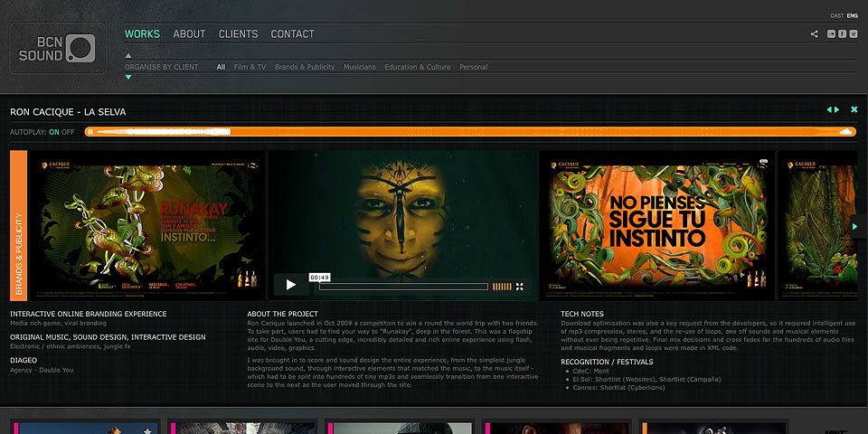Toggle video fullscreen mode
The height and width of the screenshot is (434, 868).
click(x=519, y=287)
